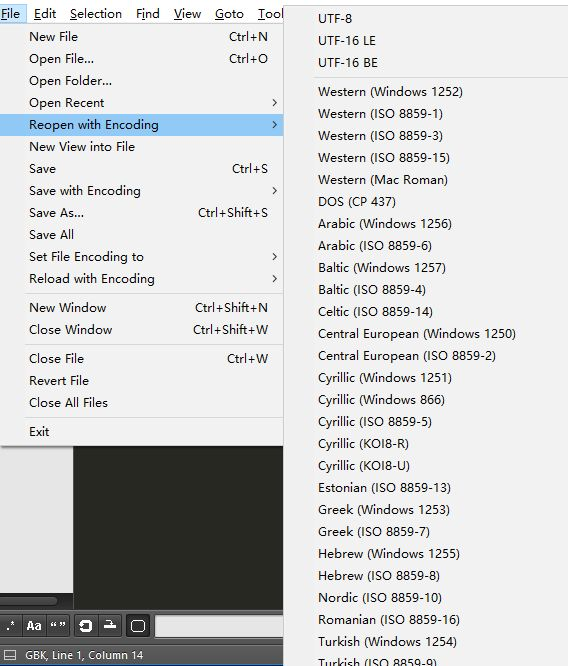Select Western (ISO 8859-1) encoding
Viewport: 568px width, 666px height.
426,114
